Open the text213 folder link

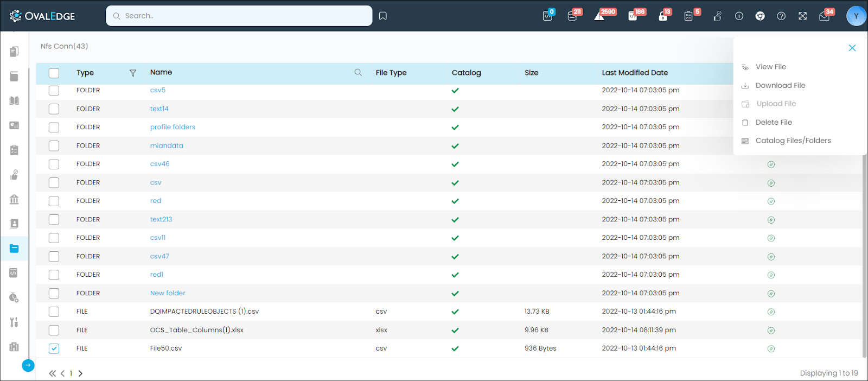[x=161, y=219]
